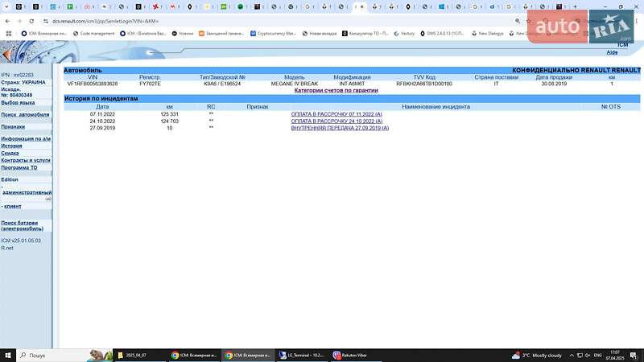
Task: Select the sale date 30.08.2019
Action: 554,84
